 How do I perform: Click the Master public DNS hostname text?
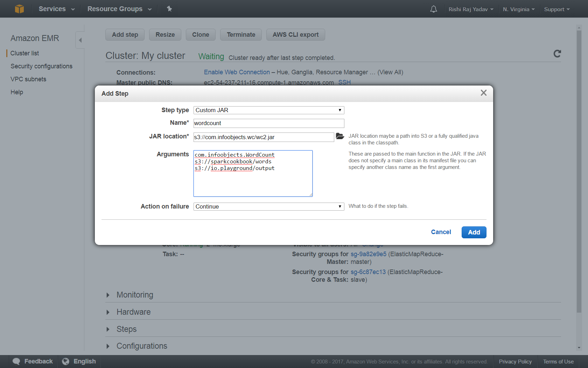[269, 82]
